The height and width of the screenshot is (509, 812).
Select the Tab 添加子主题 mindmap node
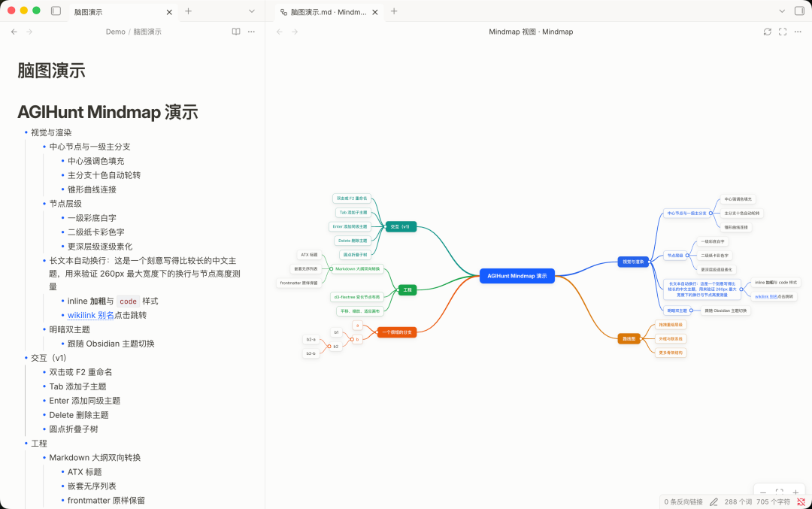coord(353,212)
